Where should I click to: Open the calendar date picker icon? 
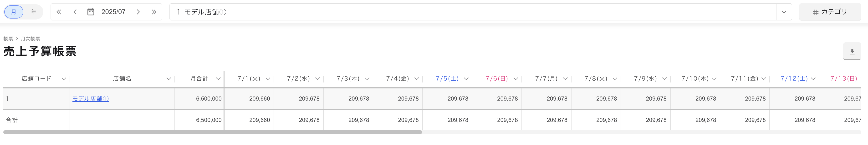tap(91, 12)
